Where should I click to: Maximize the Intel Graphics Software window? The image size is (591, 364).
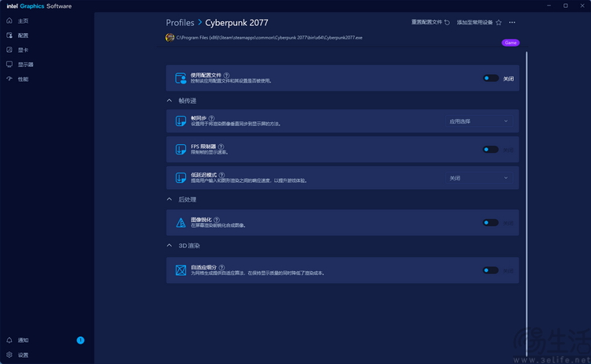pos(565,6)
